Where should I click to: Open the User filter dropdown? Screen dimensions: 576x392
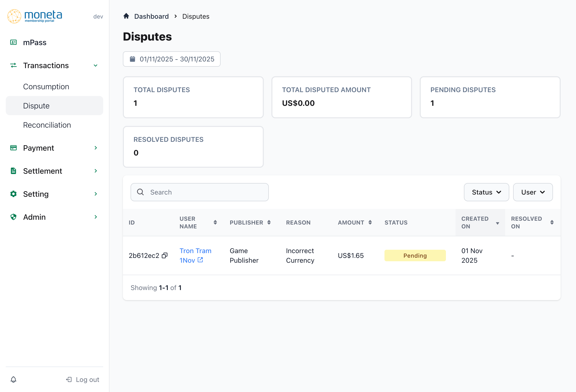point(533,192)
